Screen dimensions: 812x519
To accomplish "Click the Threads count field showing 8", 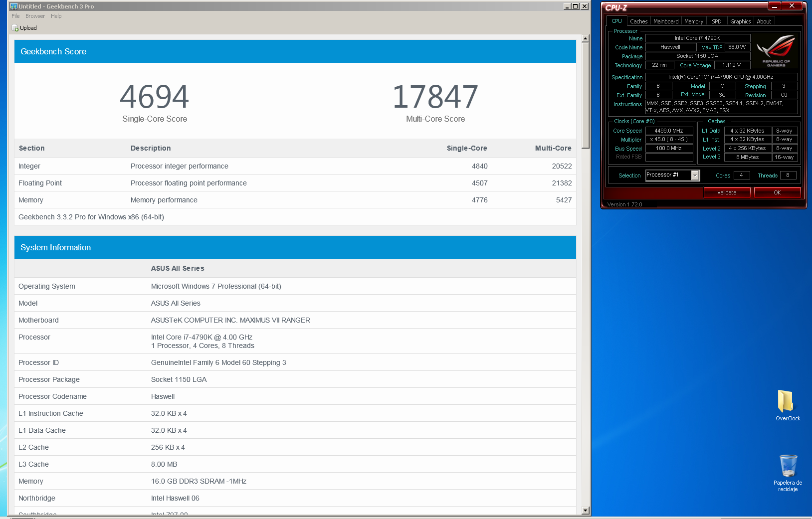I will [x=788, y=175].
